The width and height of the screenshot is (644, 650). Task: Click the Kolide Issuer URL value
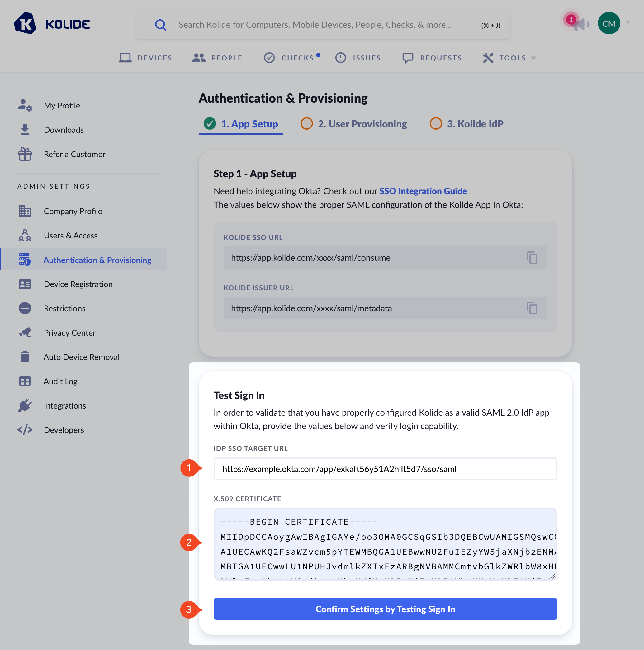pos(311,308)
